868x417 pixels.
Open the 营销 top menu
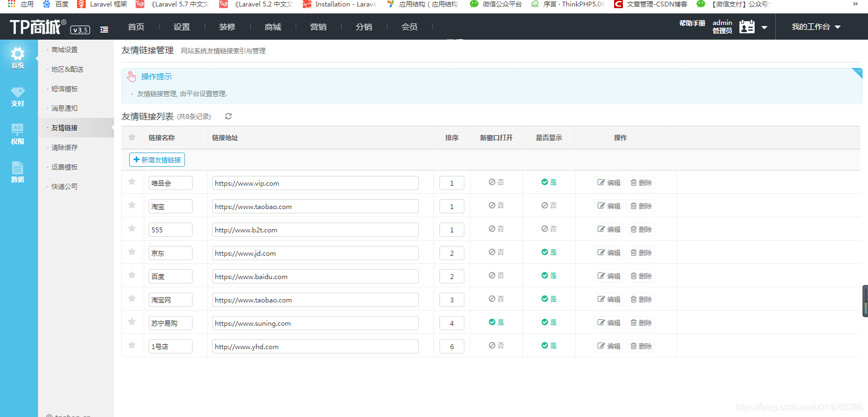click(x=318, y=27)
